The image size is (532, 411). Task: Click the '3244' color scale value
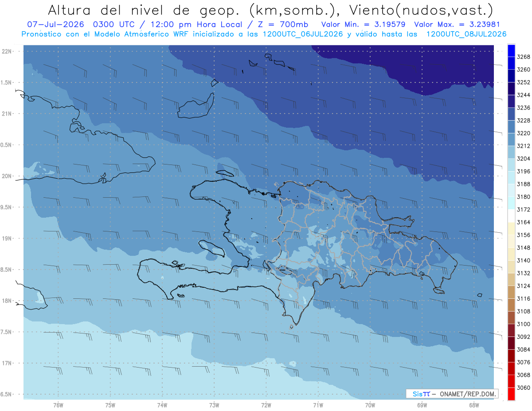point(523,95)
